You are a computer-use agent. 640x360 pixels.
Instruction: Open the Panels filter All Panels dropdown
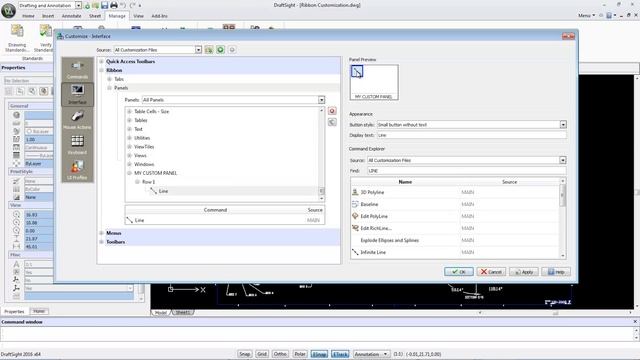pos(321,100)
